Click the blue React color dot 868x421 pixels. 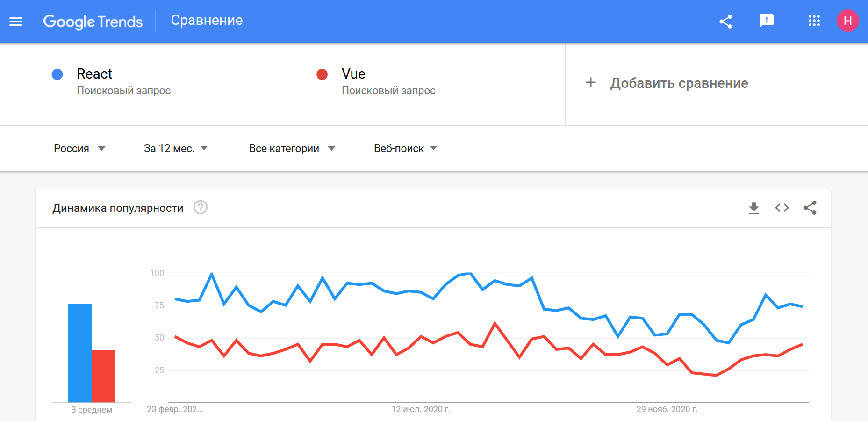[57, 74]
